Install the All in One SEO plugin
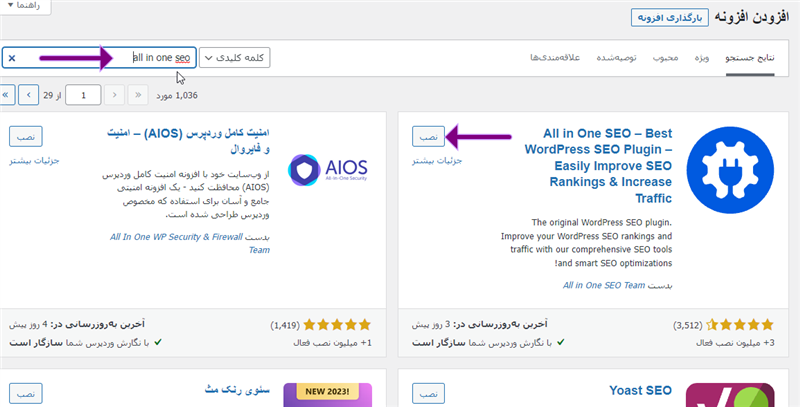This screenshot has width=800, height=407. (x=429, y=137)
